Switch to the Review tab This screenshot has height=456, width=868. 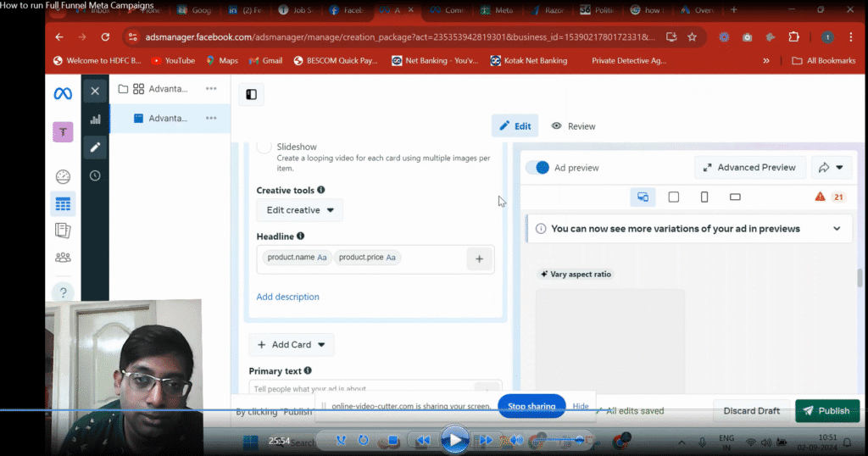tap(574, 126)
